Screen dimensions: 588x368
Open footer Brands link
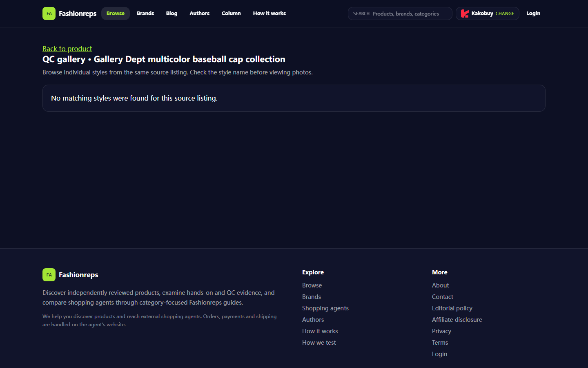point(312,297)
